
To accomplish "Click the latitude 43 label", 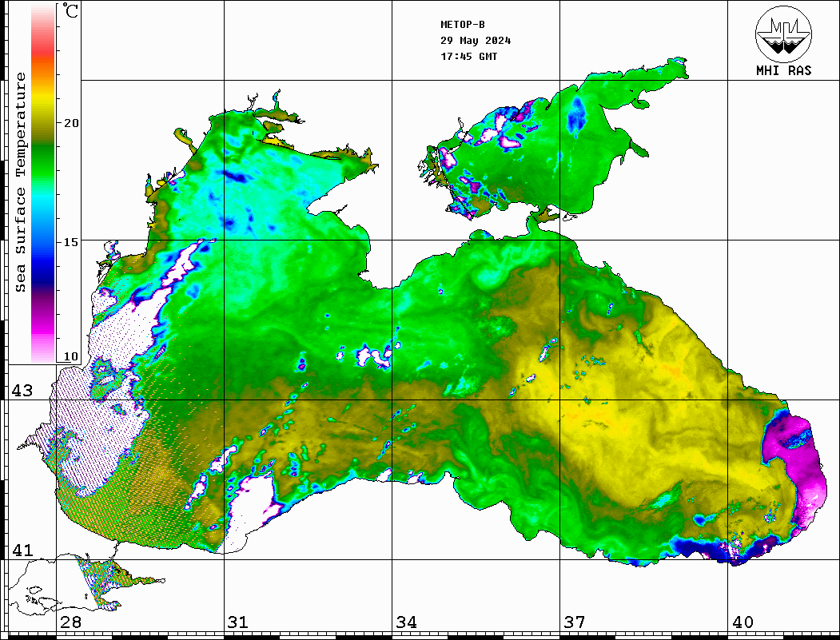I will click(x=22, y=391).
